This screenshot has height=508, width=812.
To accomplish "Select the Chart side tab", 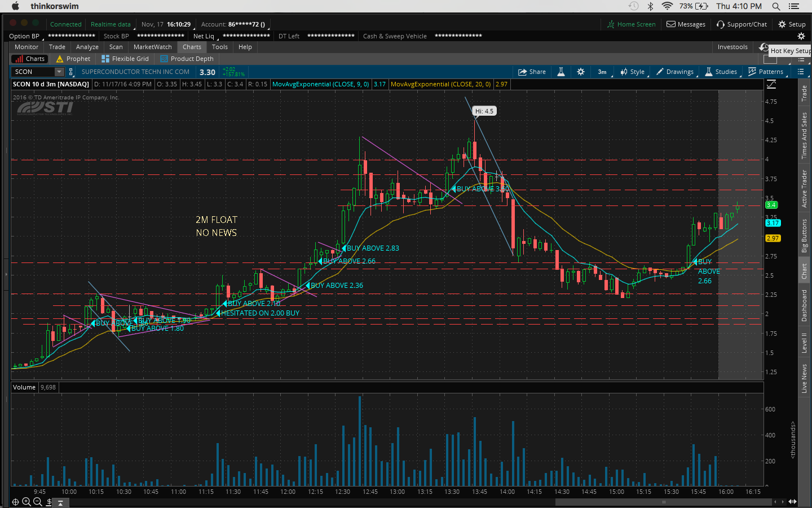I will pos(804,271).
